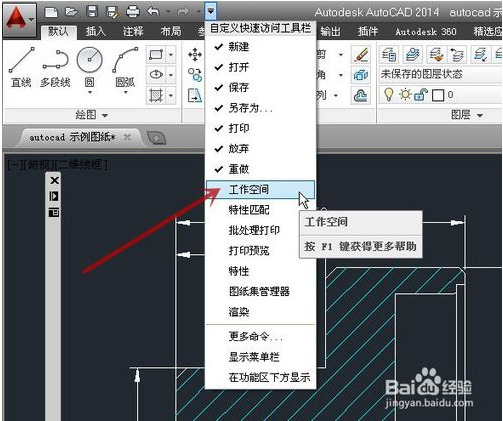Select the Stretch tool icon
This screenshot has height=421, width=503.
click(x=195, y=96)
